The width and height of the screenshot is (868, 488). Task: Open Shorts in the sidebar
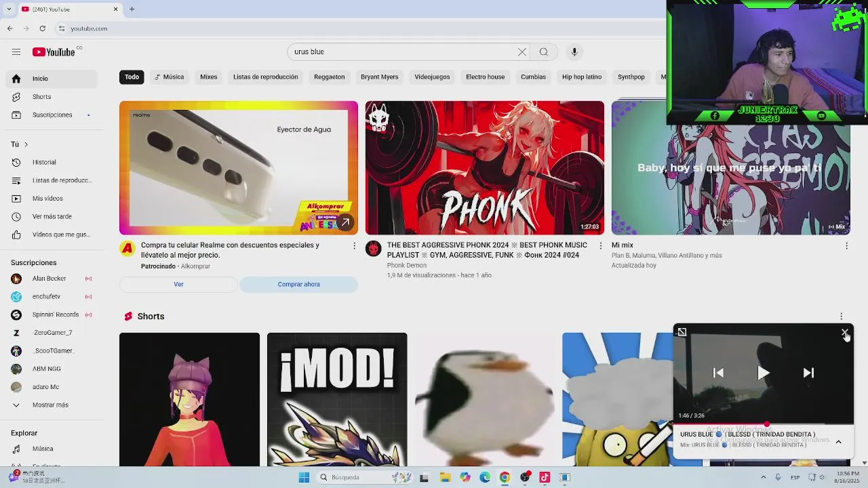click(51, 97)
